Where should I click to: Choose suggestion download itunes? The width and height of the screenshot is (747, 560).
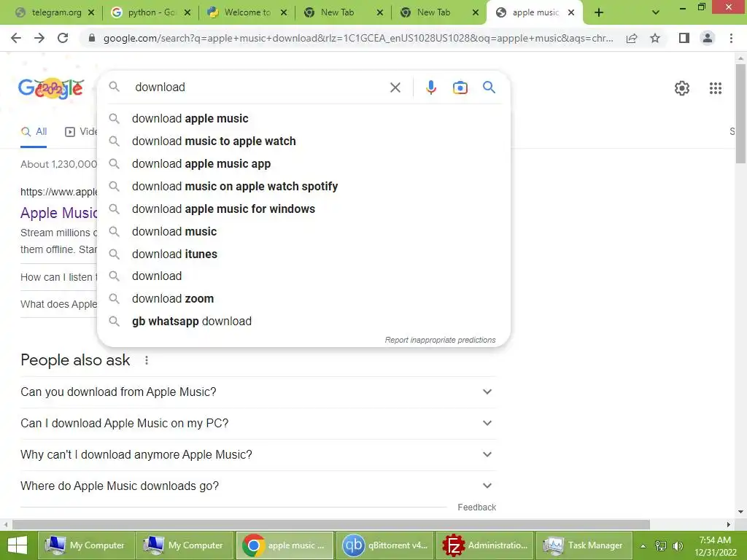point(303,254)
